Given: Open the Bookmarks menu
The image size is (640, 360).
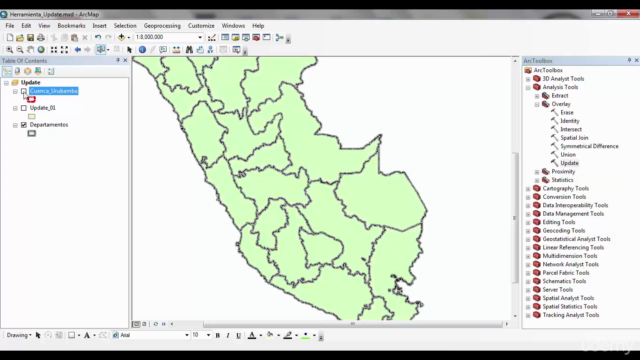Looking at the screenshot, I should coord(71,26).
